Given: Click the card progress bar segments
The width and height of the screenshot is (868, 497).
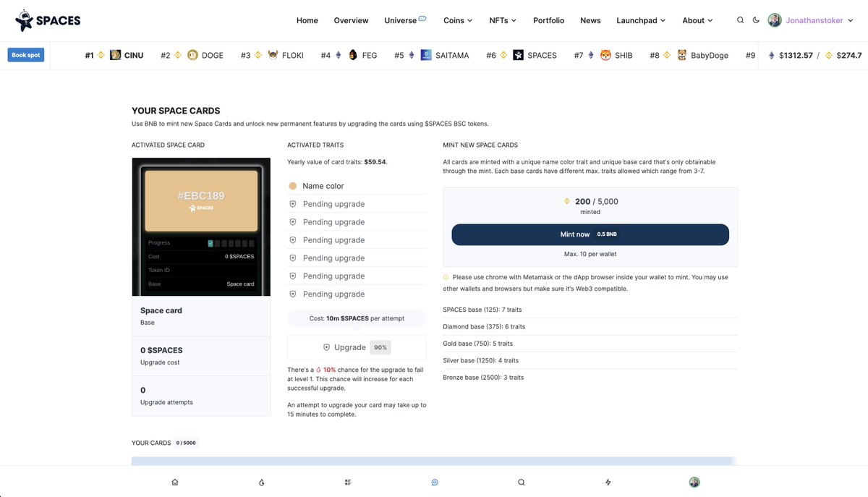Looking at the screenshot, I should (x=231, y=243).
